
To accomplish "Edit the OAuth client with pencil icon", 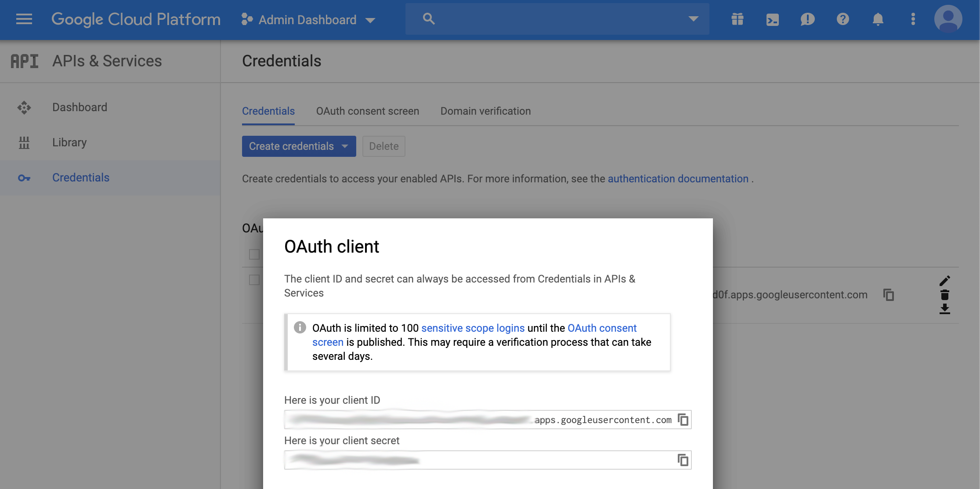I will (x=944, y=281).
